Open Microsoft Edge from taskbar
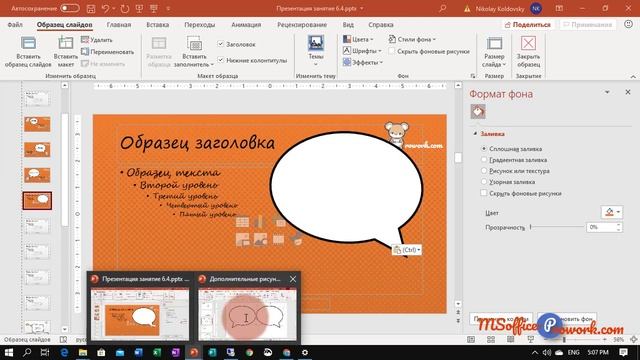The width and height of the screenshot is (640, 360). click(64, 352)
